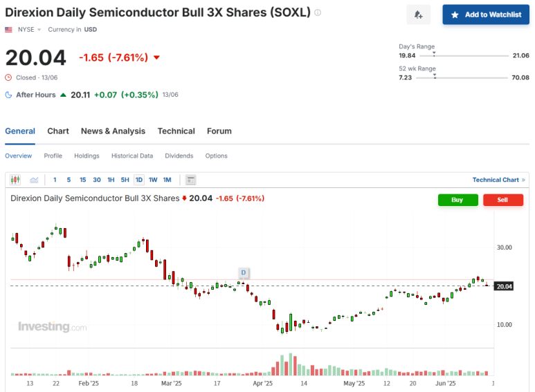Select the 1W interval toggle
Screen dimensions: 535x392
[x=153, y=180]
